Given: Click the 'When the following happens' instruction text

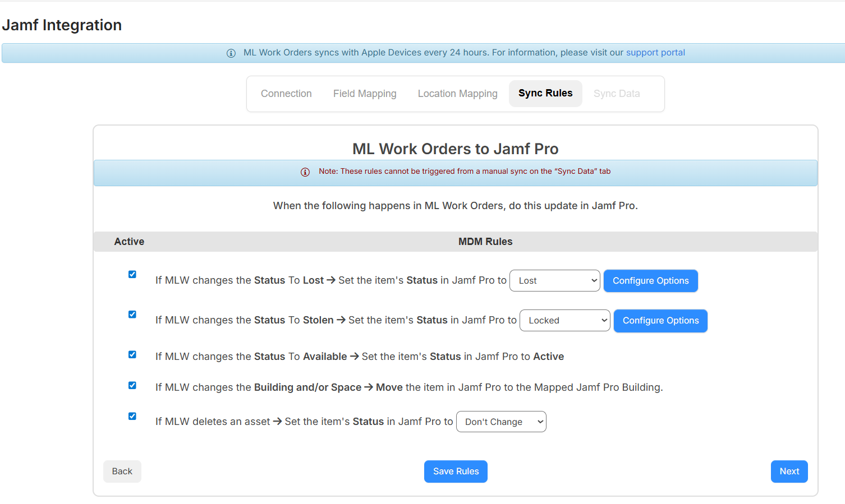Looking at the screenshot, I should [456, 206].
